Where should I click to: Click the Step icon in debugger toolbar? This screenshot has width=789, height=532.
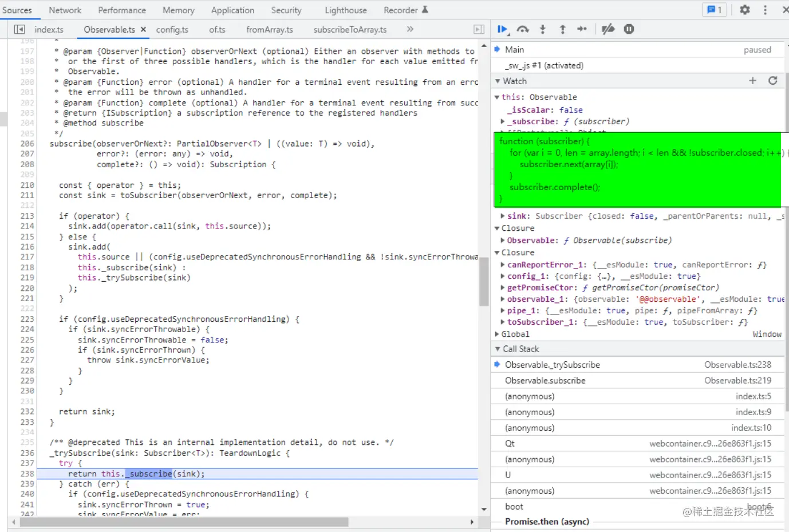[582, 29]
